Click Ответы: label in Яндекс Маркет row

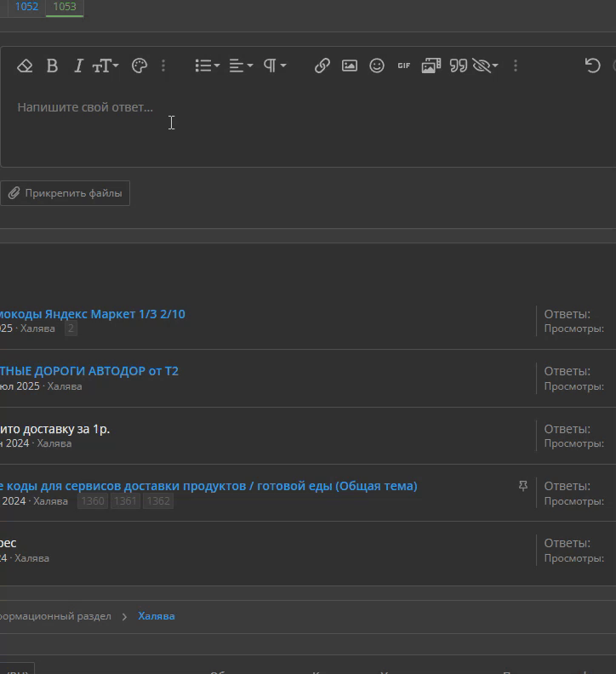click(x=567, y=314)
